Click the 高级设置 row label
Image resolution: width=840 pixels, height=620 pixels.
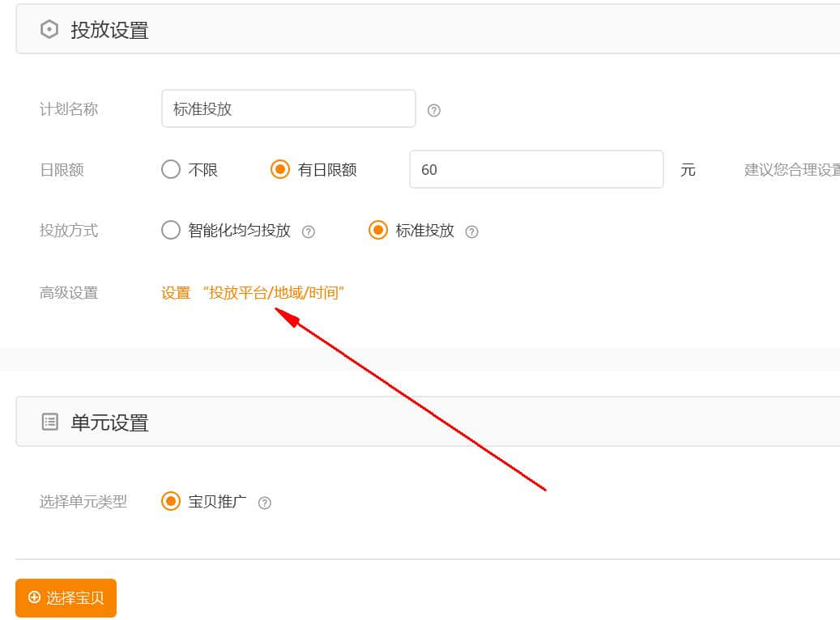click(x=69, y=293)
